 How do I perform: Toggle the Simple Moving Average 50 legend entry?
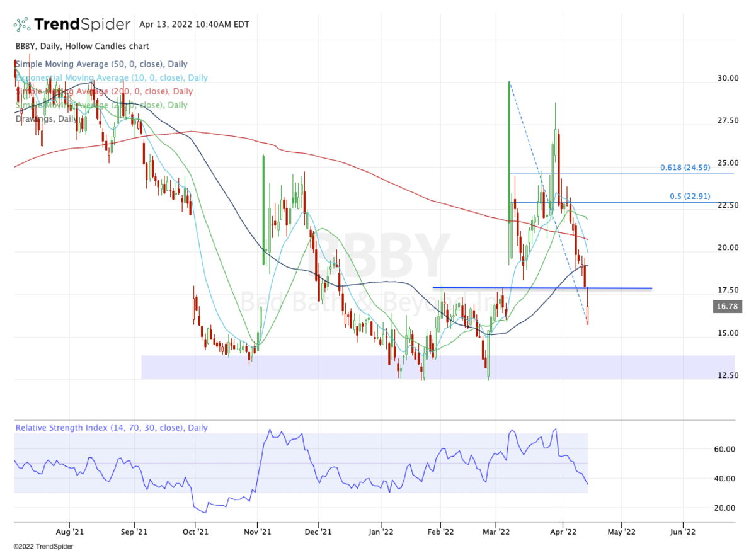point(102,64)
